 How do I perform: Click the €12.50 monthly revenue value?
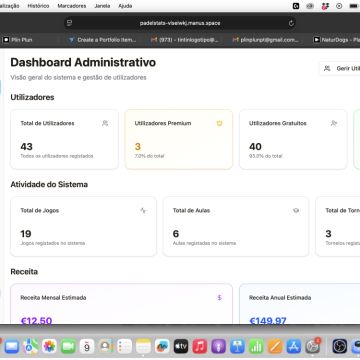(36, 321)
